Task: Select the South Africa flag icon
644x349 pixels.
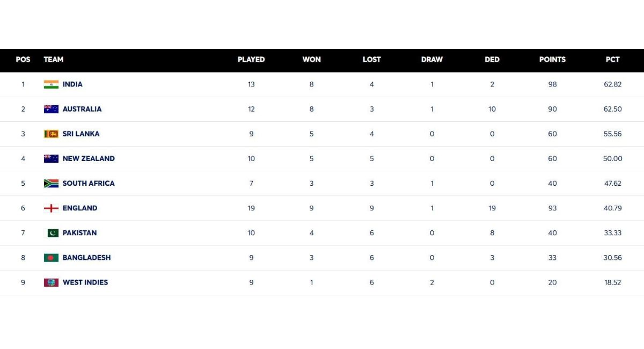Action: point(51,183)
